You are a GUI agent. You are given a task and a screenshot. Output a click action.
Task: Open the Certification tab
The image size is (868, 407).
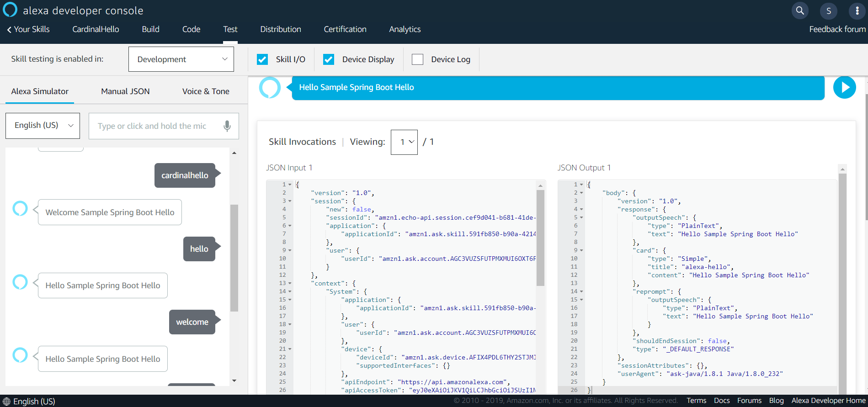[x=345, y=29]
